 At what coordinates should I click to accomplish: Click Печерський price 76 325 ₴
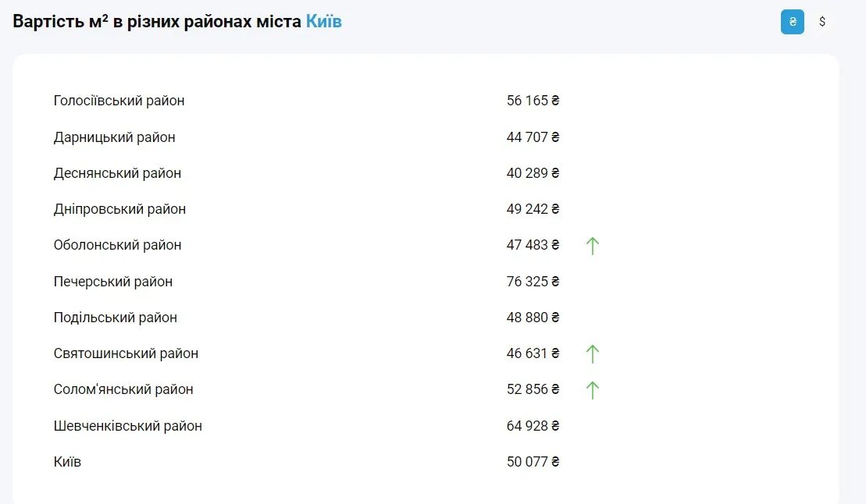point(533,282)
